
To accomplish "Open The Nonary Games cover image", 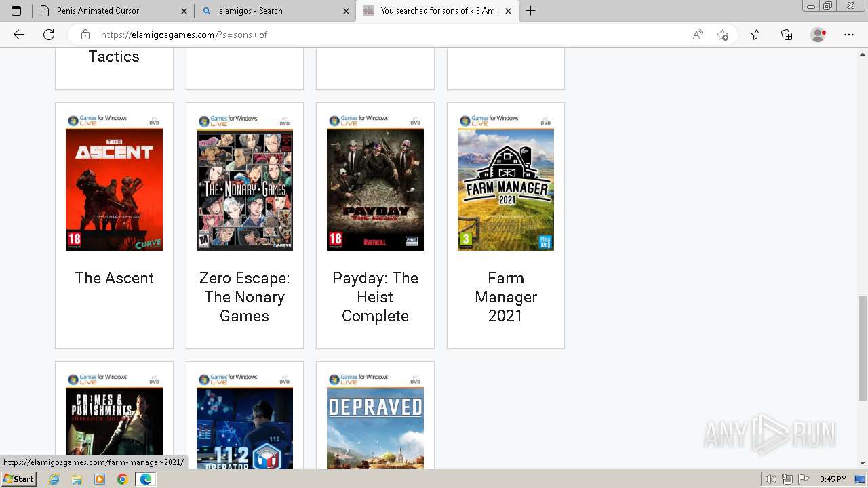I will point(245,182).
